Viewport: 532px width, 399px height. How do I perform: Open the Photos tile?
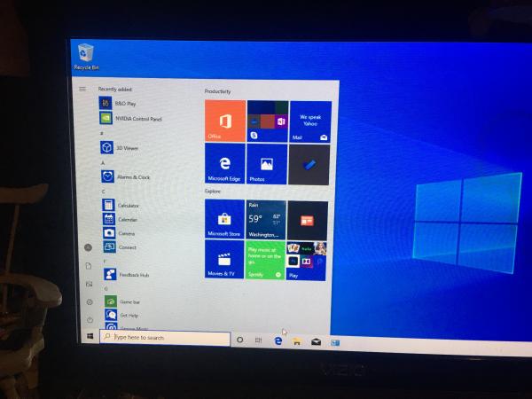coord(267,164)
